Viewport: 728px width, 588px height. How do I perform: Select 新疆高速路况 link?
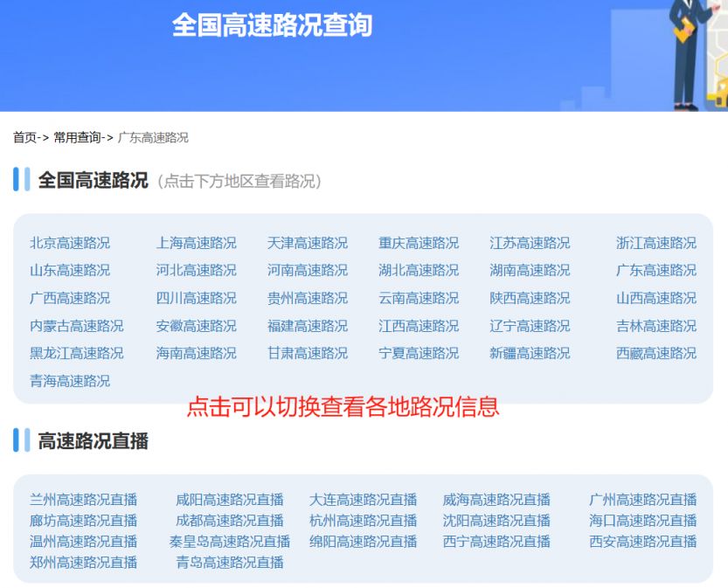530,353
